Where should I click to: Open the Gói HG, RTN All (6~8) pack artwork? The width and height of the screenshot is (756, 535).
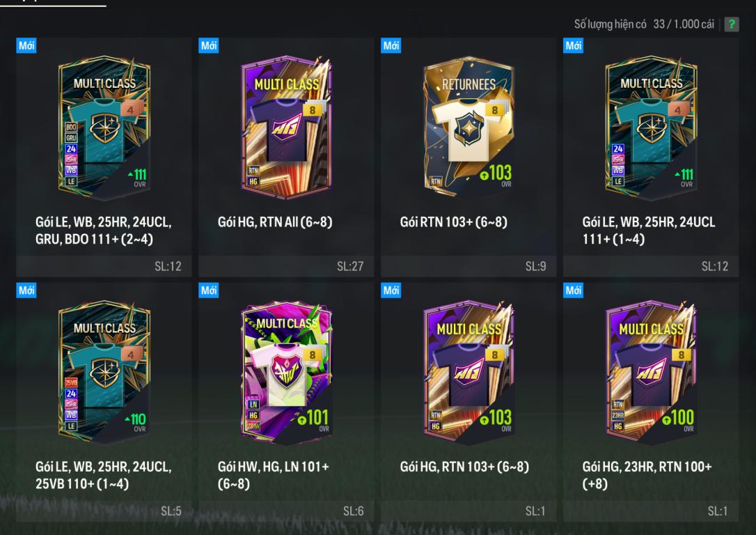(x=286, y=127)
